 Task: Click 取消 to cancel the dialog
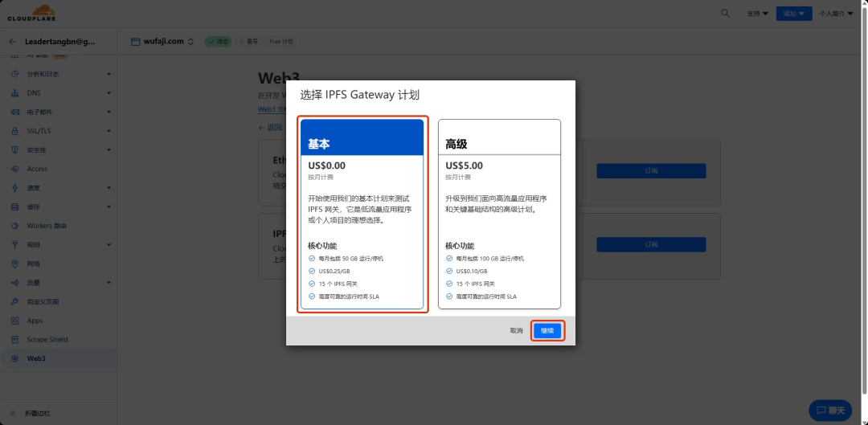pos(516,331)
